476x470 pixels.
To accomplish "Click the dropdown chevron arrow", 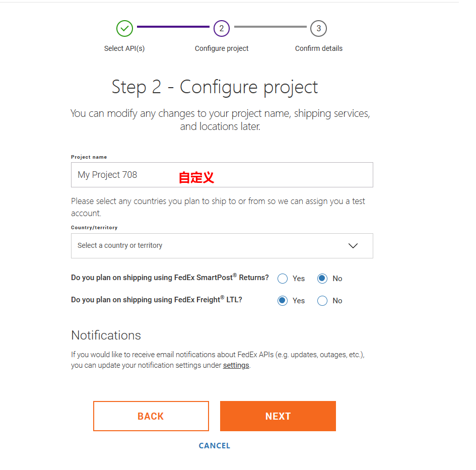I will tap(353, 246).
